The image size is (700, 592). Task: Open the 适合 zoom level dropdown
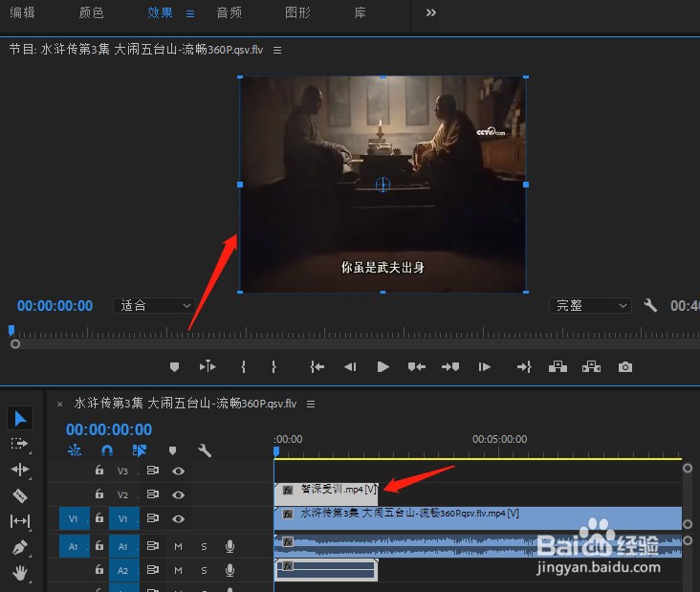tap(154, 306)
